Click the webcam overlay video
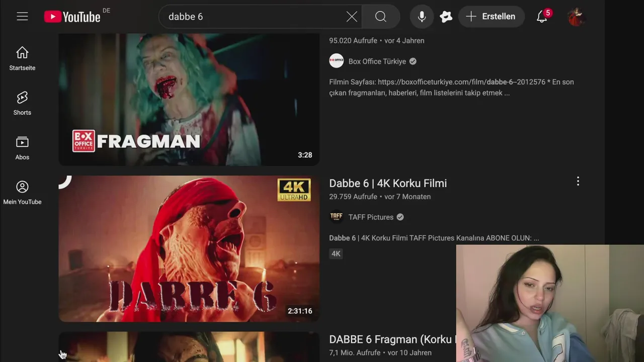Image resolution: width=644 pixels, height=362 pixels. [550, 303]
